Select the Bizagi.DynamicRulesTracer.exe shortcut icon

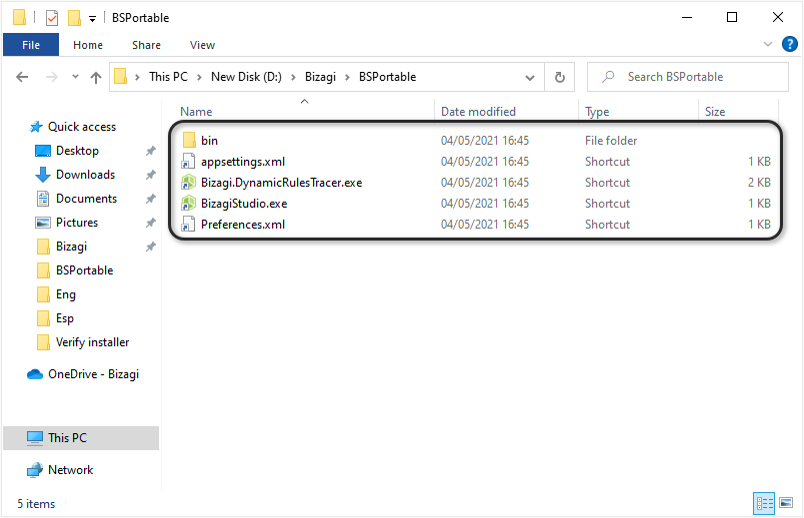(188, 183)
